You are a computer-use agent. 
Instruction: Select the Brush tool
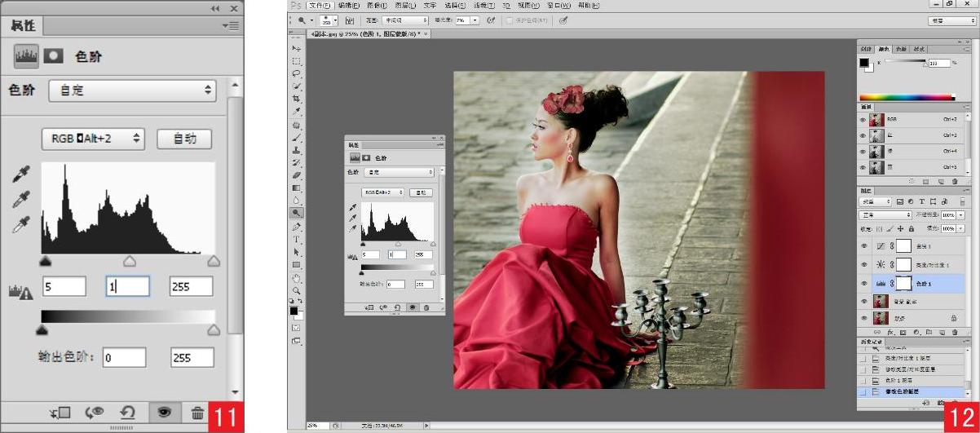pyautogui.click(x=297, y=139)
